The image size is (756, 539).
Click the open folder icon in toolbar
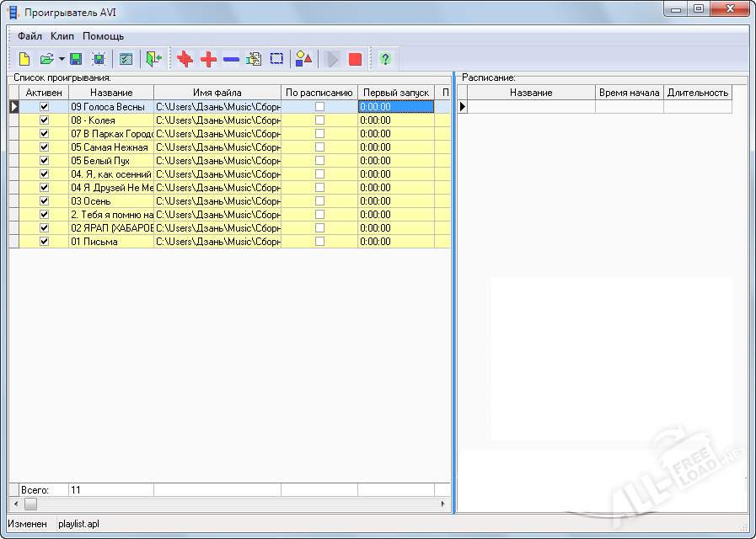(47, 59)
